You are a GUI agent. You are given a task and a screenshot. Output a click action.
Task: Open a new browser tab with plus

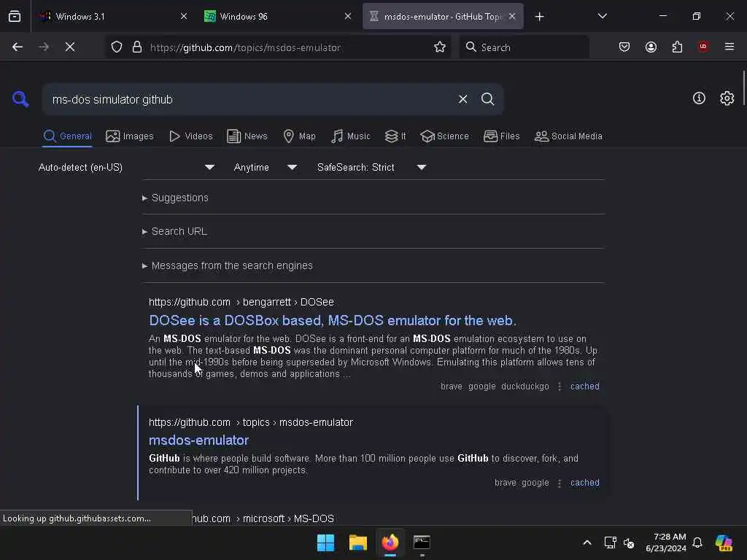539,17
